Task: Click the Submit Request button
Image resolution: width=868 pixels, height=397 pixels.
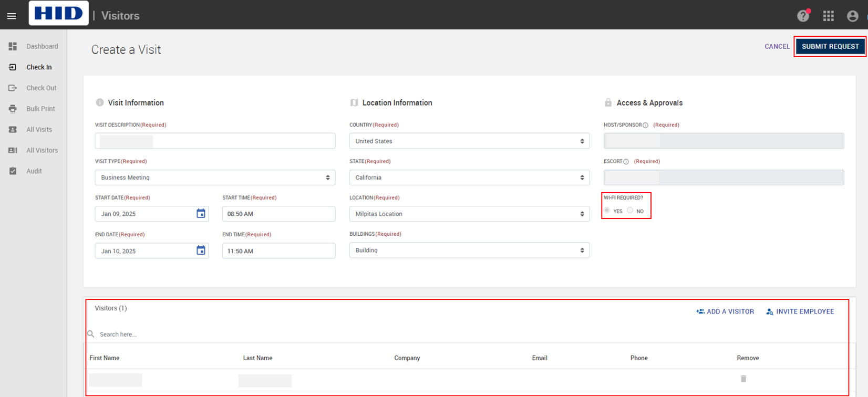Action: tap(830, 46)
